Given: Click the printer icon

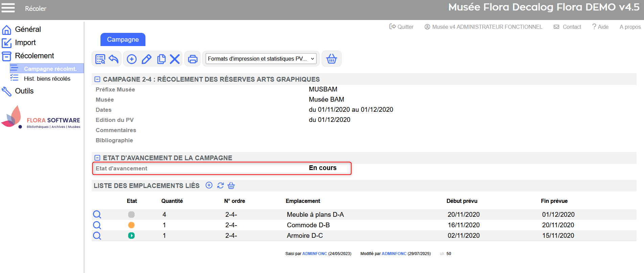Looking at the screenshot, I should point(193,59).
